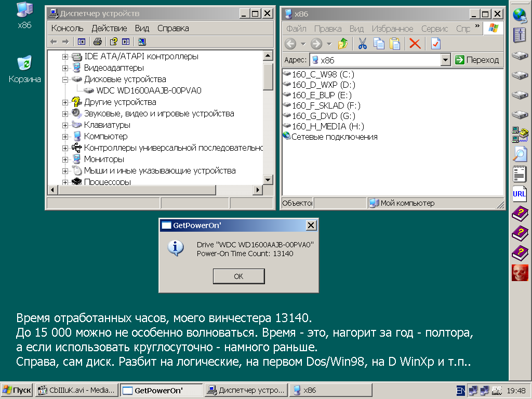The height and width of the screenshot is (399, 532).
Task: Open the Избранное menu in Explorer
Action: click(392, 29)
